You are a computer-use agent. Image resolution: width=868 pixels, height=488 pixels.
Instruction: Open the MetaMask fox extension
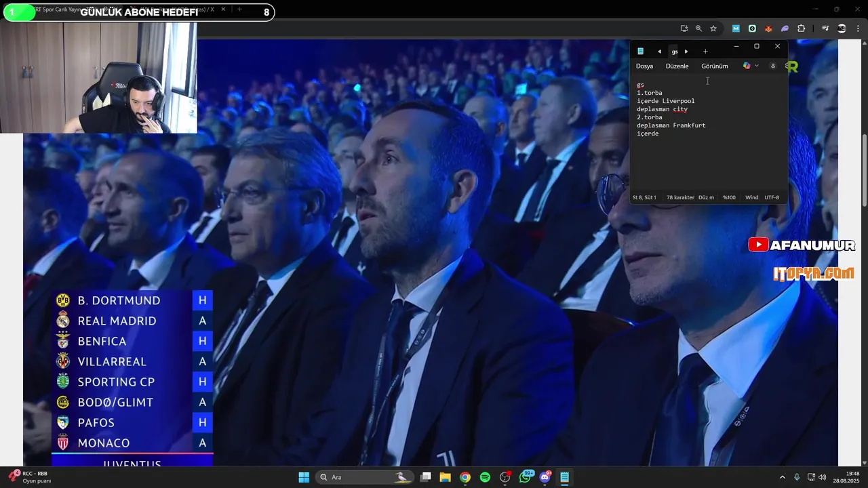click(768, 28)
